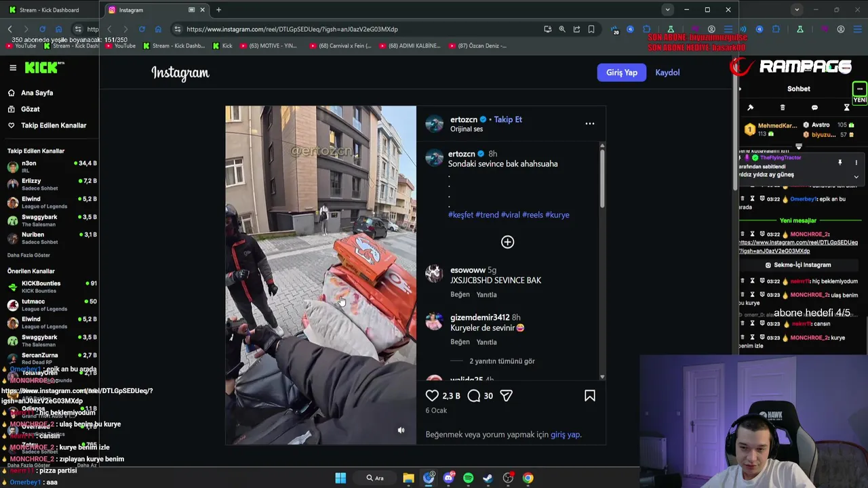The image size is (868, 488).
Task: Open comments with the speech bubble icon
Action: coord(474,395)
